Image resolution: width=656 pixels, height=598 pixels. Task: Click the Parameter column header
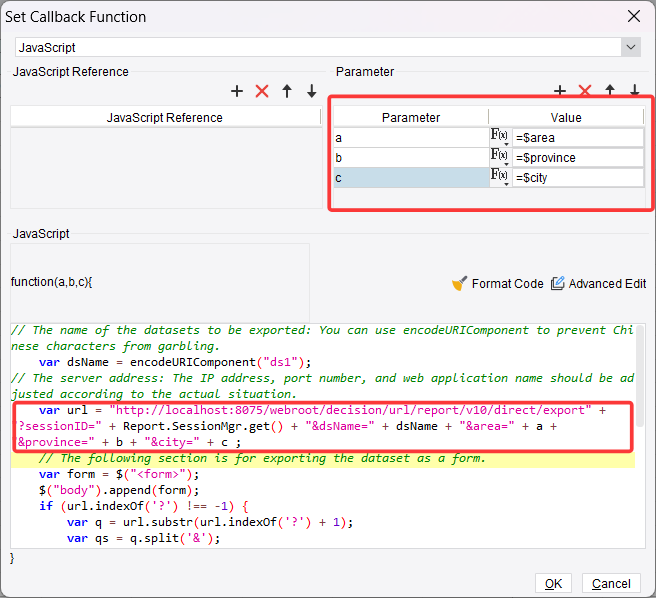(x=411, y=117)
